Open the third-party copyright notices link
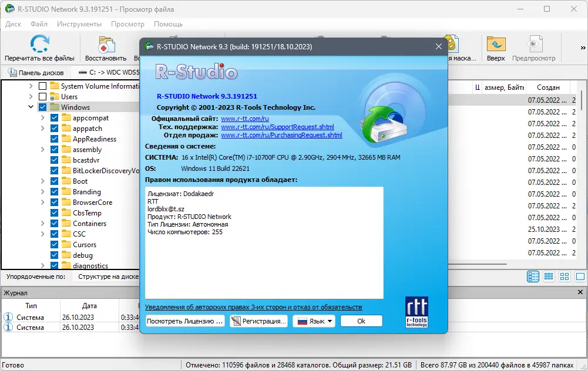Image resolution: width=588 pixels, height=371 pixels. tap(254, 307)
